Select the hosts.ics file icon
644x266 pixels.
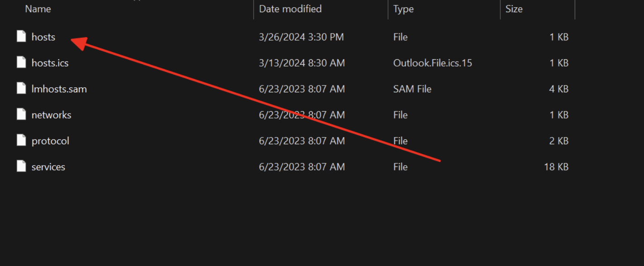pyautogui.click(x=21, y=62)
